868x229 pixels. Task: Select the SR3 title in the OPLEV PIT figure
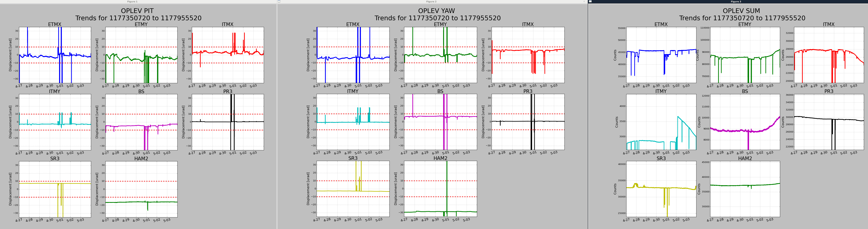[x=55, y=158]
